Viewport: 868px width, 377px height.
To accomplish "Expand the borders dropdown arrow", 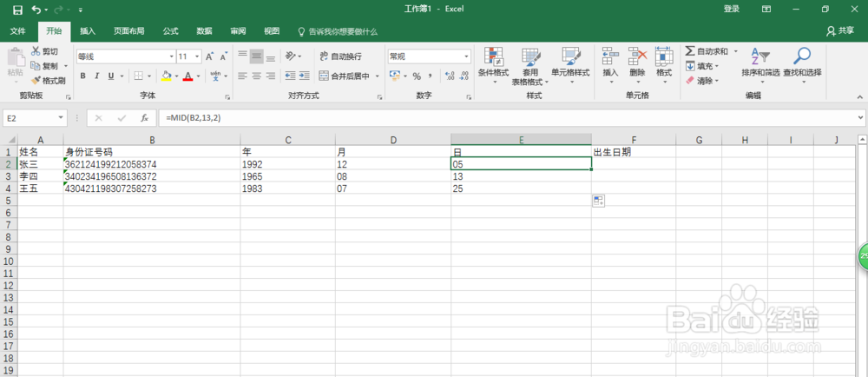I will [x=149, y=76].
